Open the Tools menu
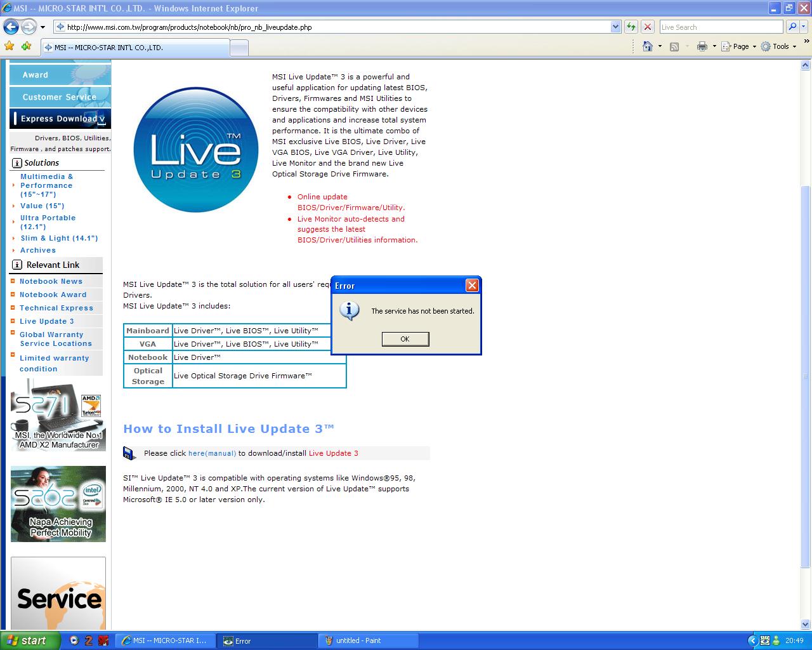This screenshot has height=650, width=812. [x=778, y=46]
